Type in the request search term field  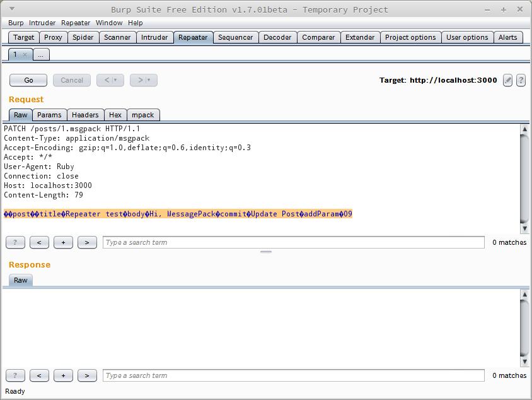click(294, 242)
